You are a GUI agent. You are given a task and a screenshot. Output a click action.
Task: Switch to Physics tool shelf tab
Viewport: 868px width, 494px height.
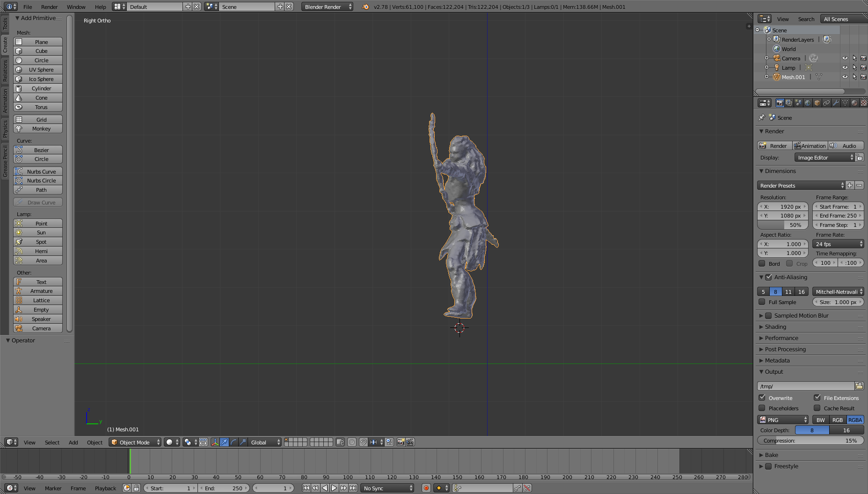[x=5, y=128]
